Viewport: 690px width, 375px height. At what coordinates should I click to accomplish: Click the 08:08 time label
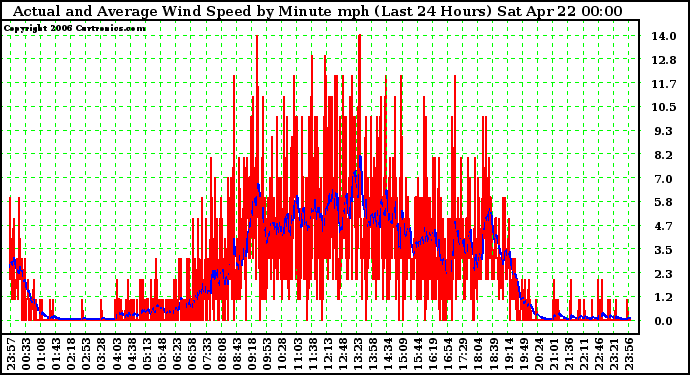pyautogui.click(x=222, y=353)
